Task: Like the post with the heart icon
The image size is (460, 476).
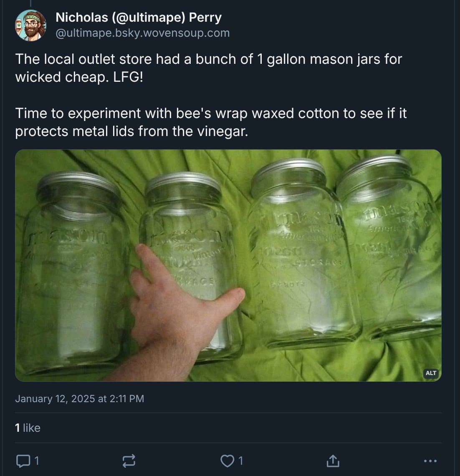Action: click(227, 461)
